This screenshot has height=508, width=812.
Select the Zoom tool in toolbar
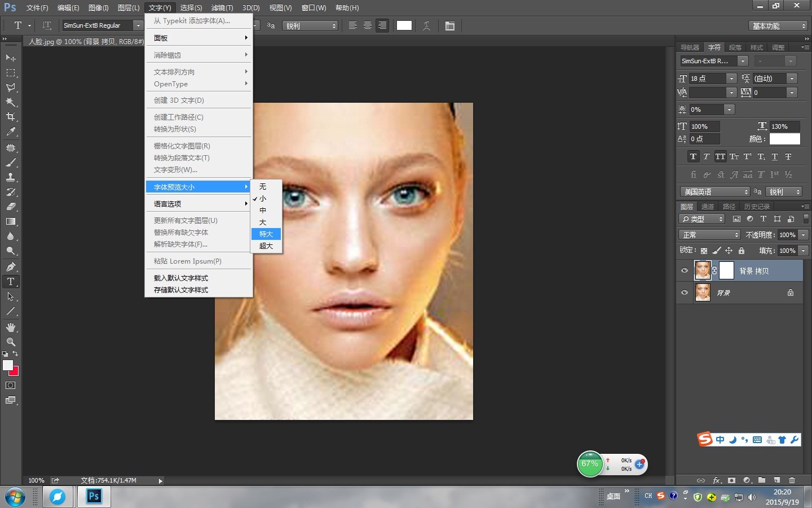[x=11, y=342]
